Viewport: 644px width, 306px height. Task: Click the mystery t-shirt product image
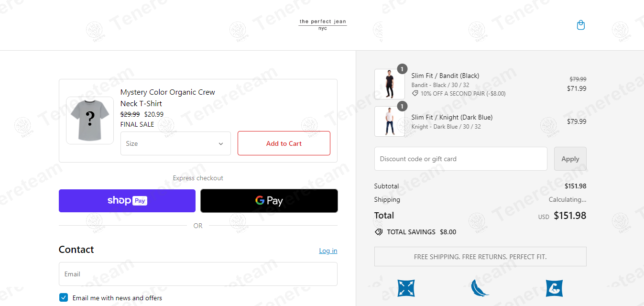[x=90, y=120]
